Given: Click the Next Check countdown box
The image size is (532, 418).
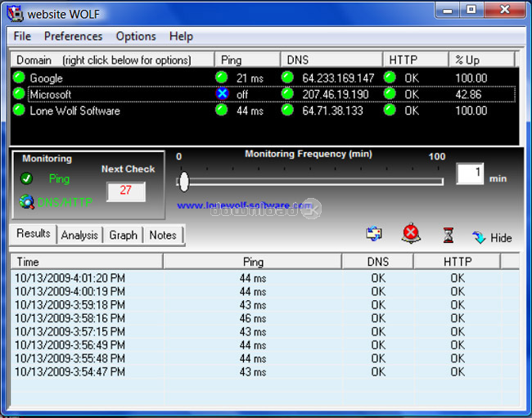Looking at the screenshot, I should pos(126,191).
